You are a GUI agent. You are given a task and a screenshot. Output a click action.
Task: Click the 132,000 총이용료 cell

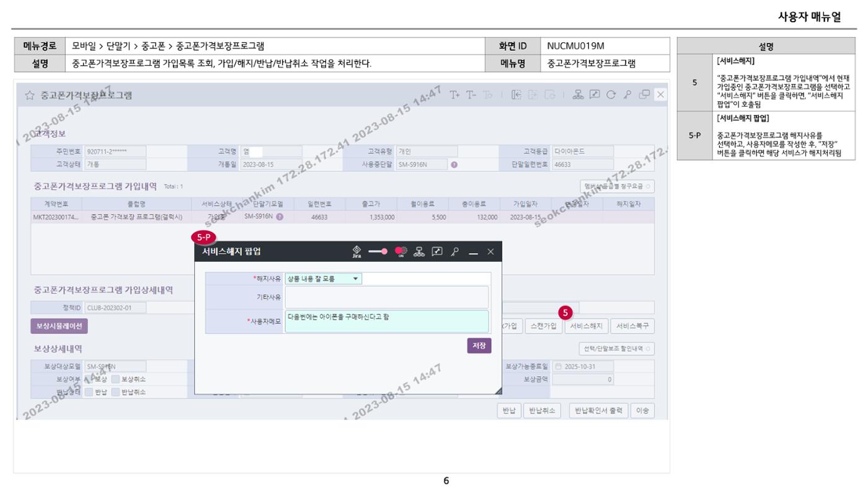click(x=474, y=217)
